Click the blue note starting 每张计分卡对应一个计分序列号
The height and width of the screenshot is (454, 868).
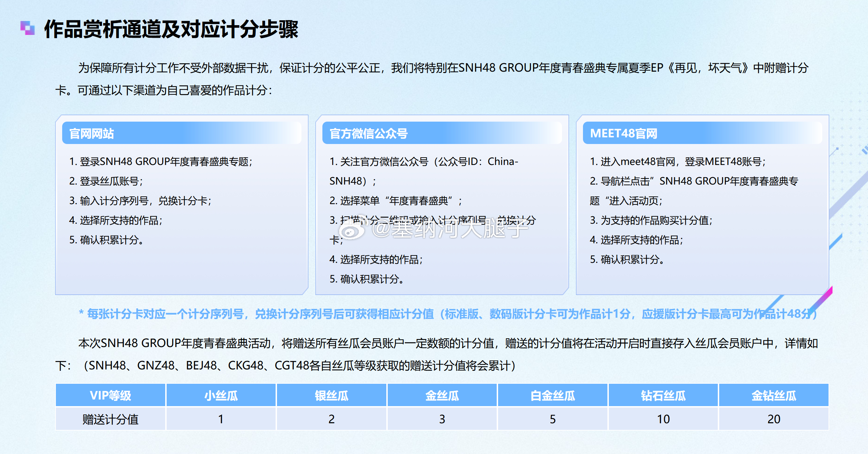(x=448, y=314)
